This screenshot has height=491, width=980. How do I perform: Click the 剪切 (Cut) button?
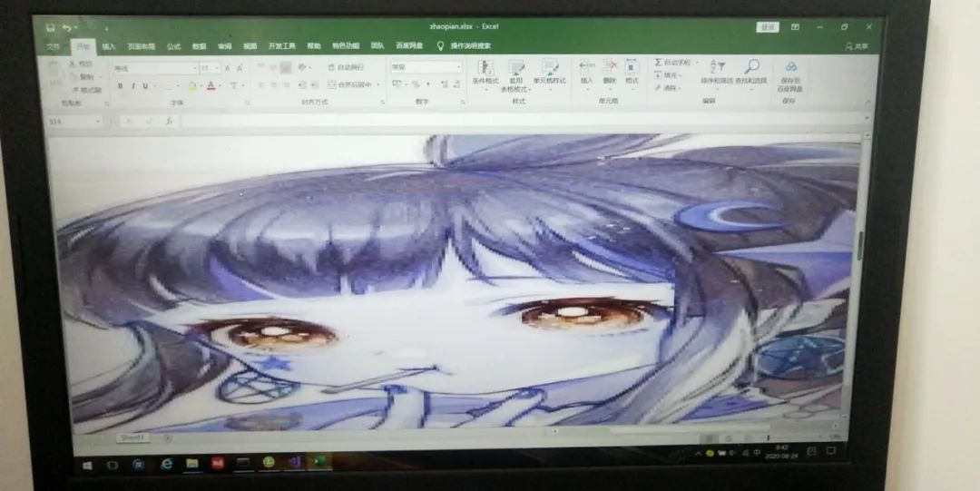pyautogui.click(x=82, y=64)
